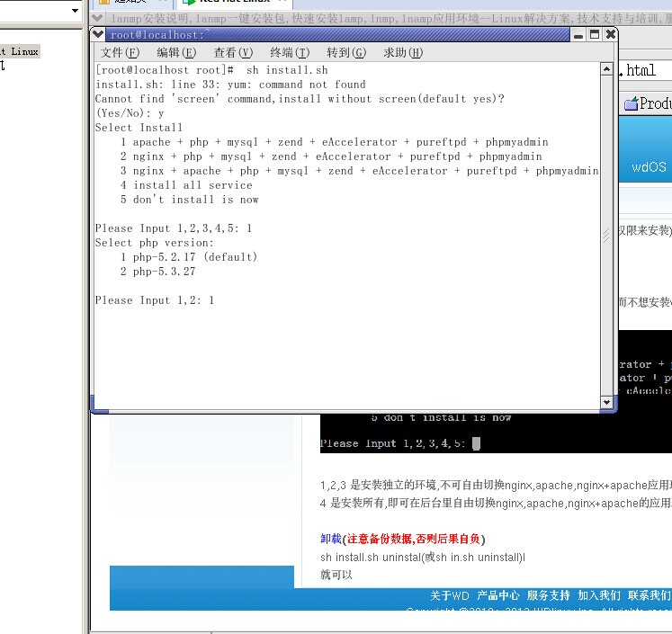The width and height of the screenshot is (672, 634).
Task: Click option 3 line 'nginx + apache + php'
Action: [359, 171]
